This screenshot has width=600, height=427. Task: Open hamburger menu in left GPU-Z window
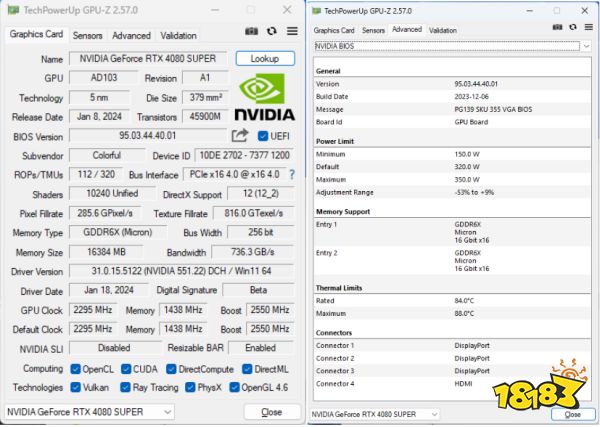(292, 31)
